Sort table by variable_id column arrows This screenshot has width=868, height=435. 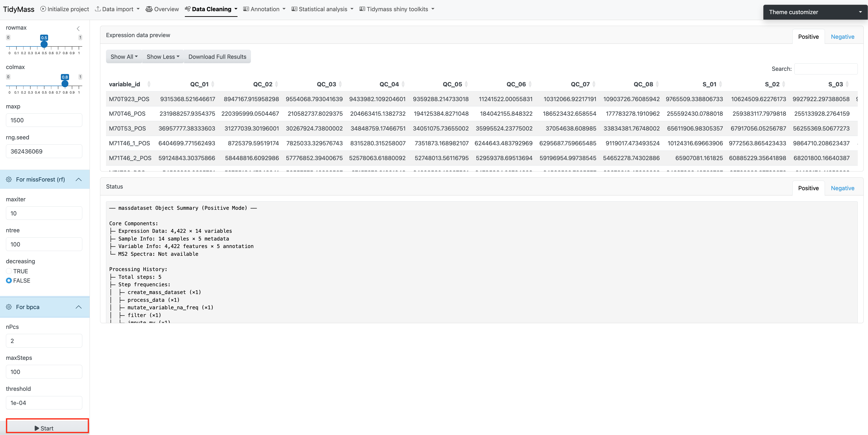click(x=149, y=84)
